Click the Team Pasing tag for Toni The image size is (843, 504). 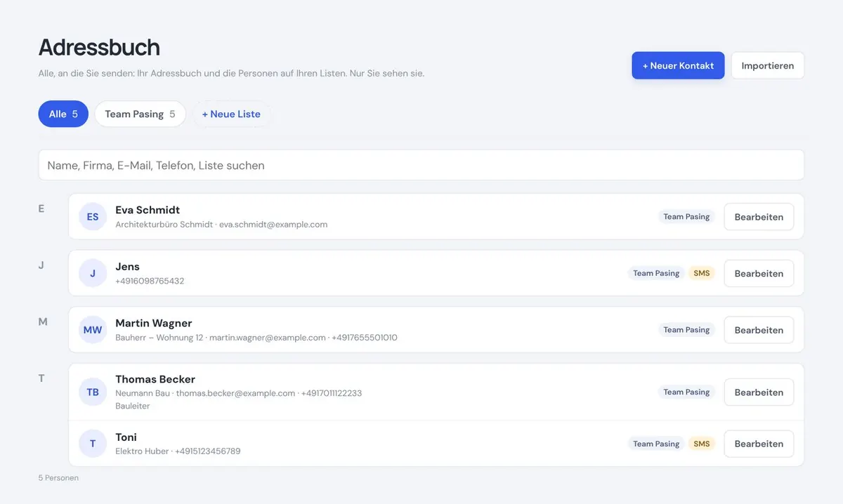pos(656,444)
